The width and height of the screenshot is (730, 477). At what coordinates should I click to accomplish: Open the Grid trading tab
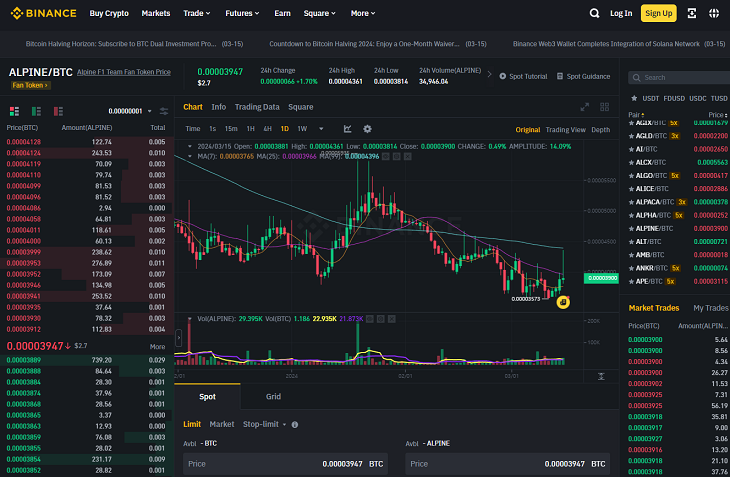click(273, 396)
